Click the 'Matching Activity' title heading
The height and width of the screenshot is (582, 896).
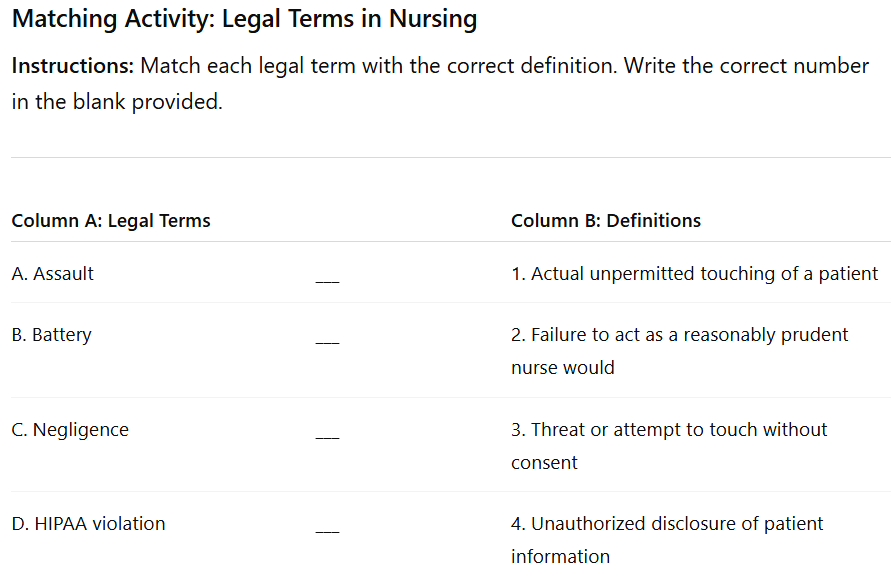click(x=245, y=19)
